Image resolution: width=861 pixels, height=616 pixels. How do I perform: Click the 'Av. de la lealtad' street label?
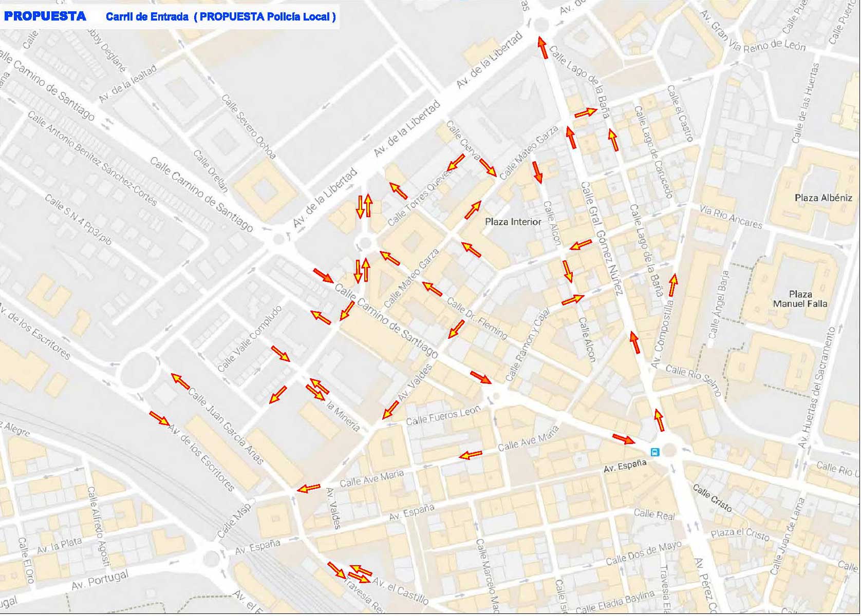point(127,84)
